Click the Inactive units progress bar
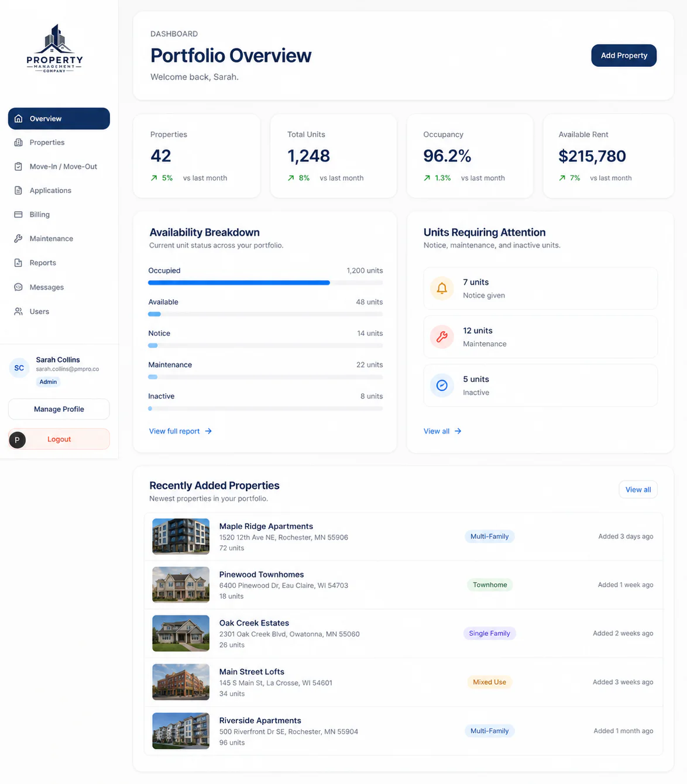Viewport: 687px width, 784px height. [x=266, y=408]
